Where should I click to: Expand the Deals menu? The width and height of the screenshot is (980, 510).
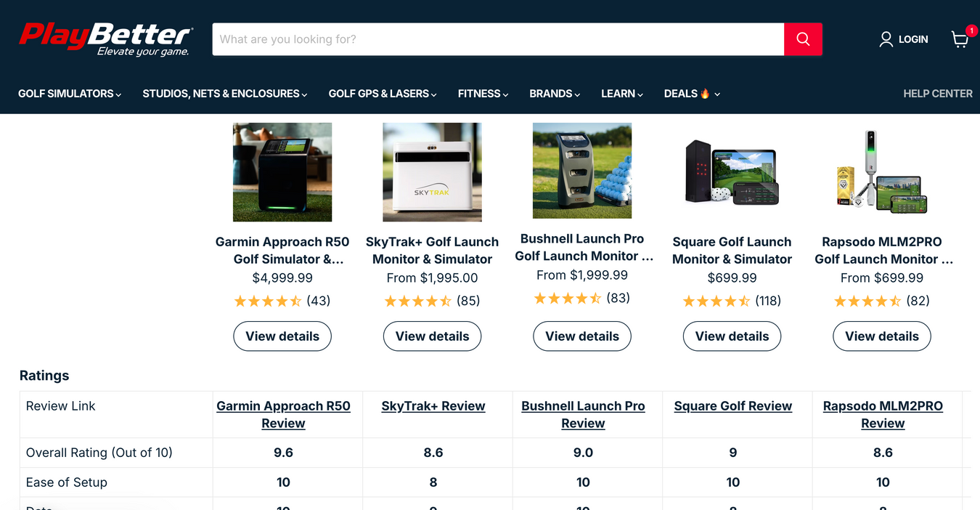pyautogui.click(x=691, y=94)
